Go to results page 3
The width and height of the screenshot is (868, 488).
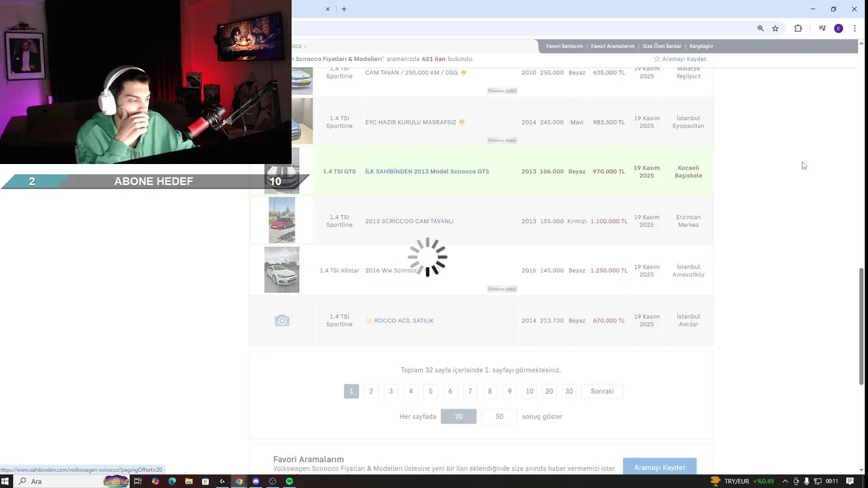[391, 391]
